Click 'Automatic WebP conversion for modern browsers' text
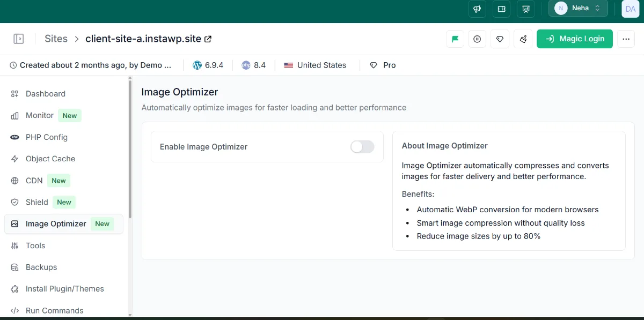The image size is (644, 320). click(x=508, y=210)
